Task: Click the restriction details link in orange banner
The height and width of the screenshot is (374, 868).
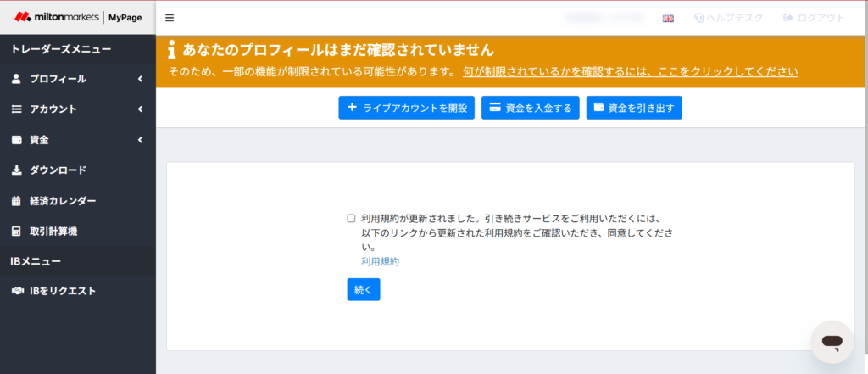Action: coord(630,72)
